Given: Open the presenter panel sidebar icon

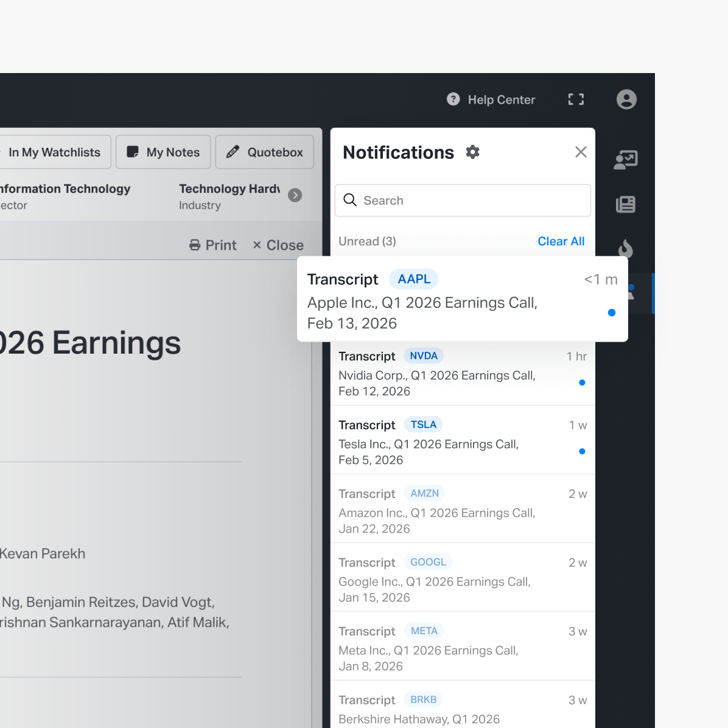Looking at the screenshot, I should tap(626, 160).
